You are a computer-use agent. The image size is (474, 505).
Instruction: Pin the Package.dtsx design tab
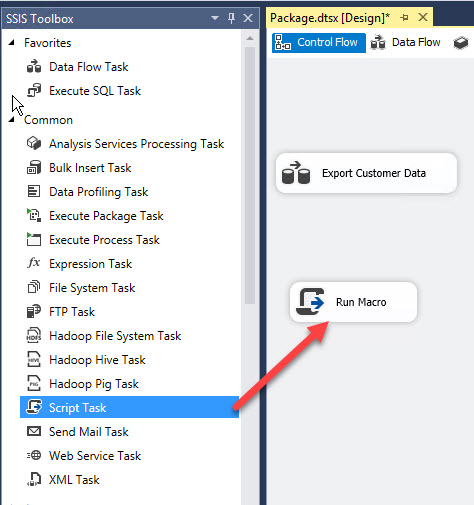[405, 17]
